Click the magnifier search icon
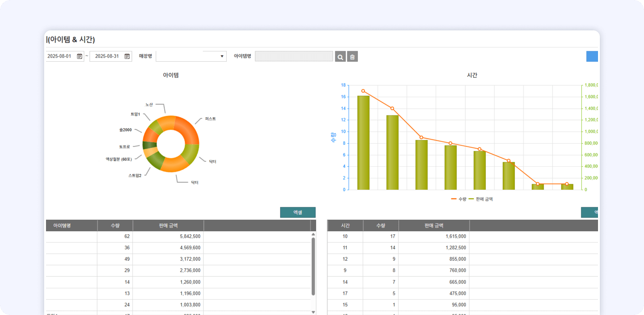 pyautogui.click(x=340, y=57)
